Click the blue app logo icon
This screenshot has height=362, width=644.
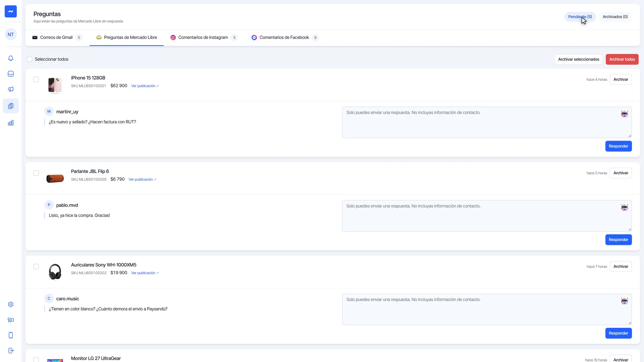point(11,11)
